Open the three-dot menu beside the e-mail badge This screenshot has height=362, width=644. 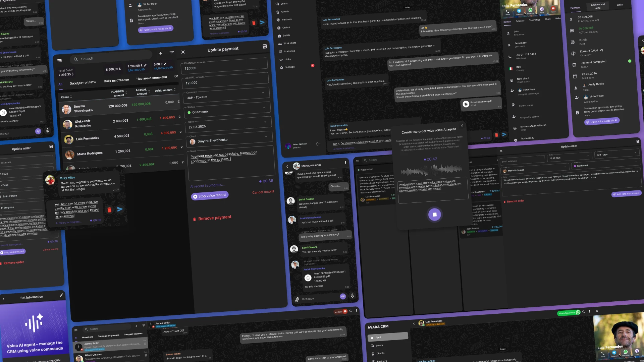pyautogui.click(x=357, y=311)
